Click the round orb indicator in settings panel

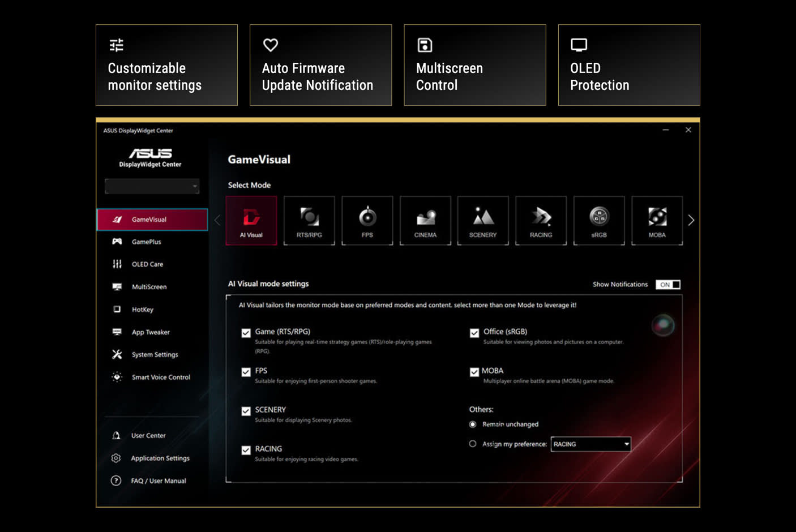(663, 325)
